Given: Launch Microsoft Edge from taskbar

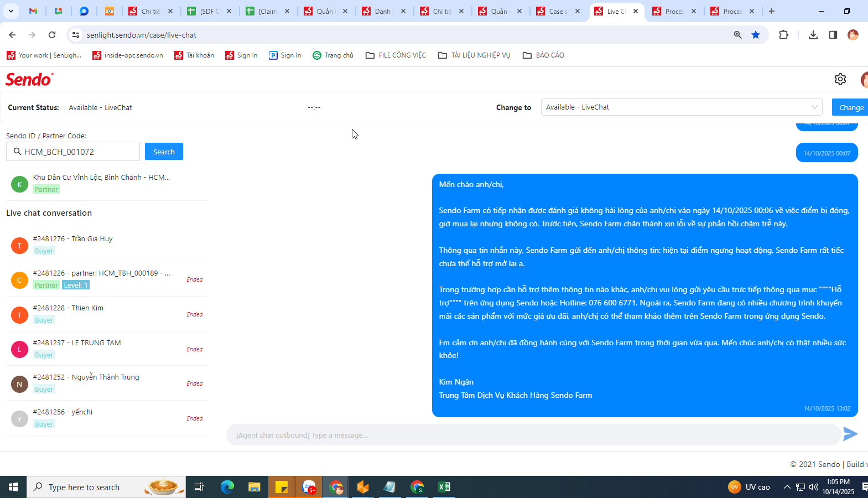Looking at the screenshot, I should pos(227,487).
